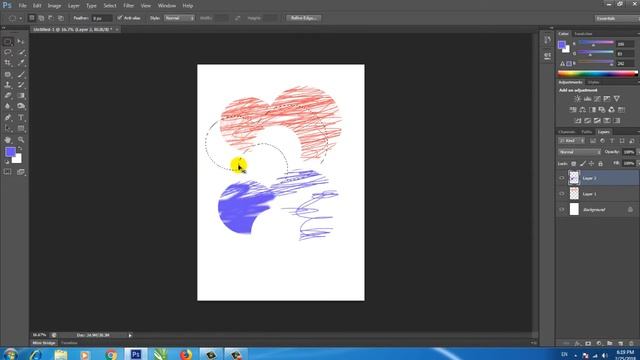Click Subtract from selection mode icon
Image resolution: width=640 pixels, height=360 pixels.
51,18
